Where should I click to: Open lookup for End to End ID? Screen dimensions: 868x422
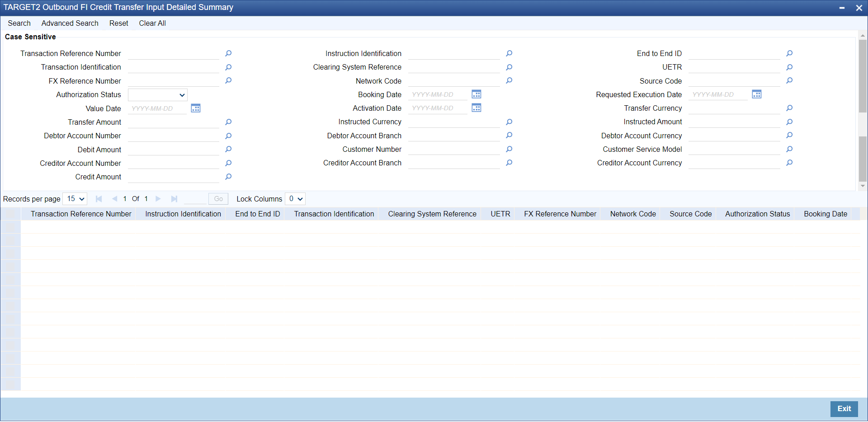(x=789, y=53)
